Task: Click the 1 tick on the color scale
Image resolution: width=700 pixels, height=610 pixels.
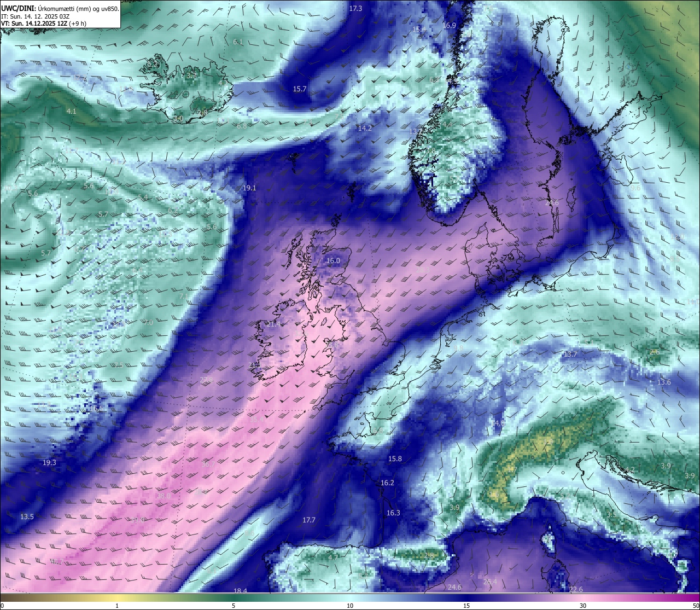Action: 117,606
